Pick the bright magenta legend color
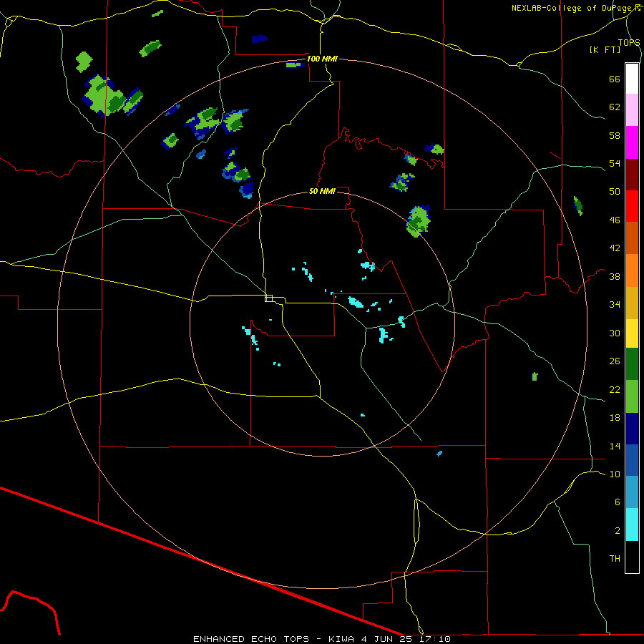The height and width of the screenshot is (644, 644). pyautogui.click(x=632, y=142)
